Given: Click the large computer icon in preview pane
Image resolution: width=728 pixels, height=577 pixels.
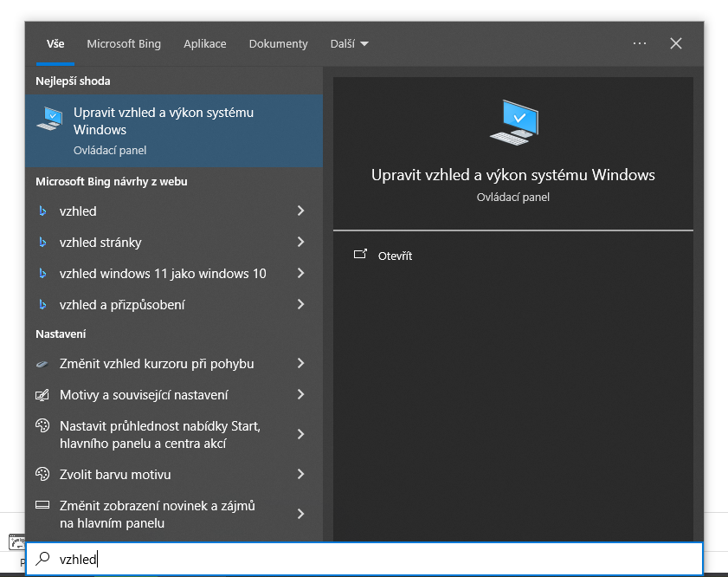Looking at the screenshot, I should [514, 122].
